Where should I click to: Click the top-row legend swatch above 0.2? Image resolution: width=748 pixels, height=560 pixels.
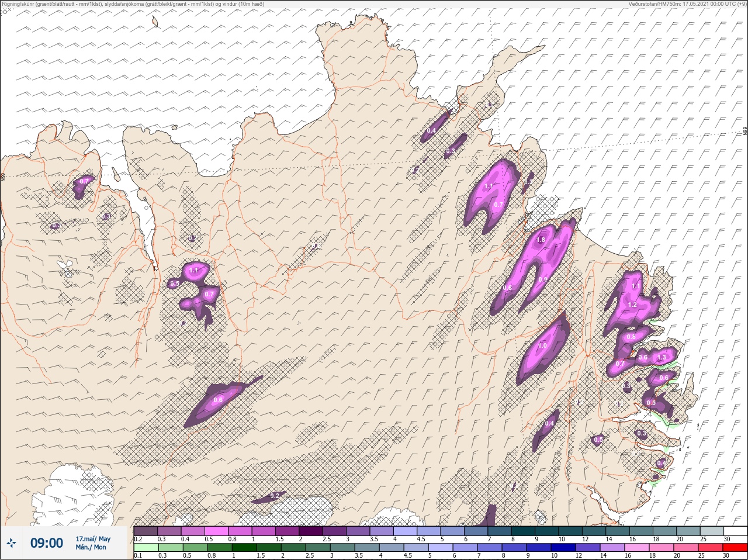(146, 531)
